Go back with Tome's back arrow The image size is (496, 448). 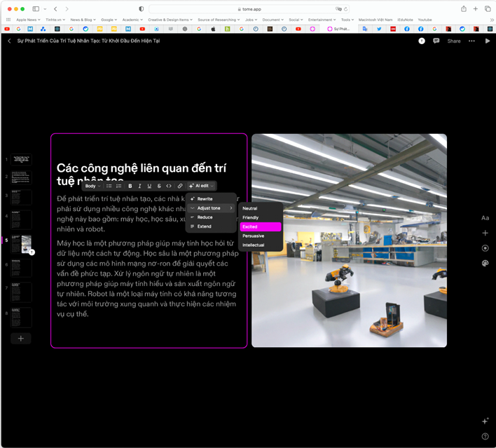coord(9,41)
